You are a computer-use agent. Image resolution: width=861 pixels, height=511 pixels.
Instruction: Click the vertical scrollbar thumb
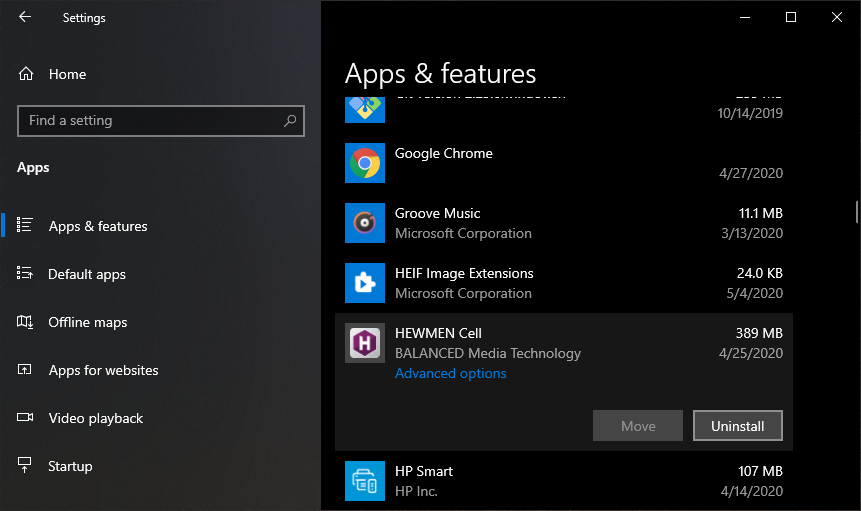pyautogui.click(x=856, y=212)
